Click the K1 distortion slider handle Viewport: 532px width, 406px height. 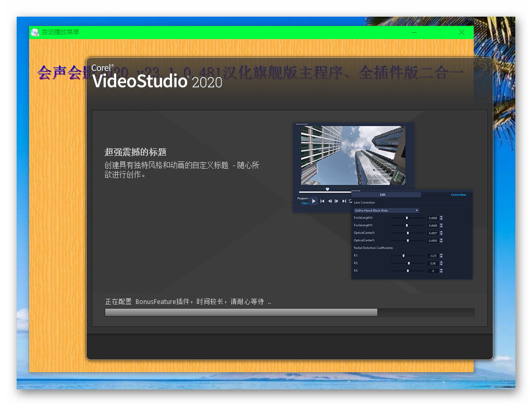(x=403, y=256)
